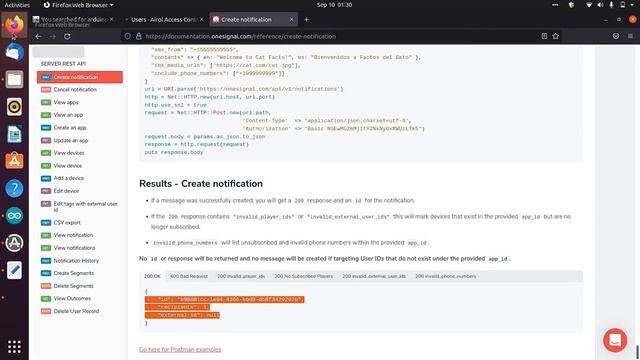Close the 'Create notification' tab

click(291, 20)
